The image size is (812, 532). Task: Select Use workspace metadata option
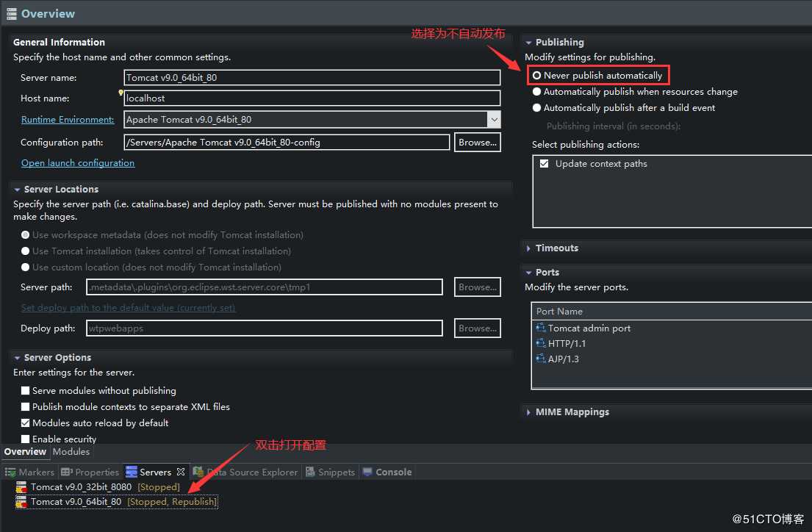point(25,234)
